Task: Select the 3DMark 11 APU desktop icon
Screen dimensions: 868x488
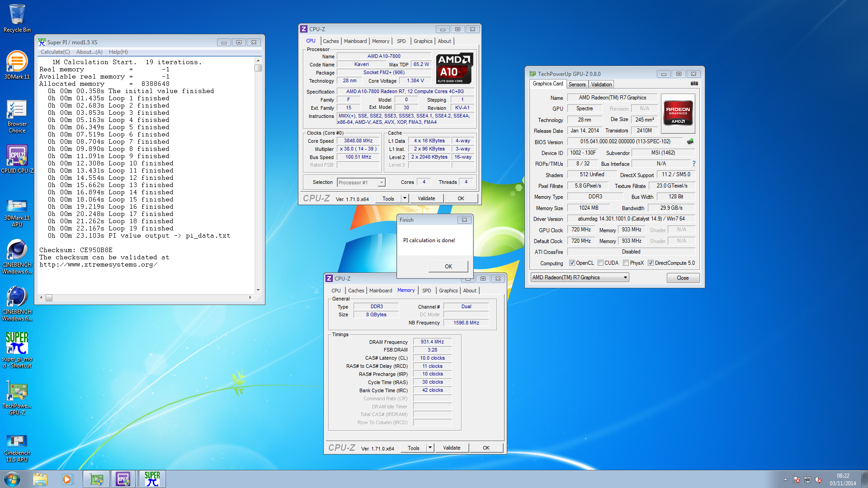Action: coord(17,212)
